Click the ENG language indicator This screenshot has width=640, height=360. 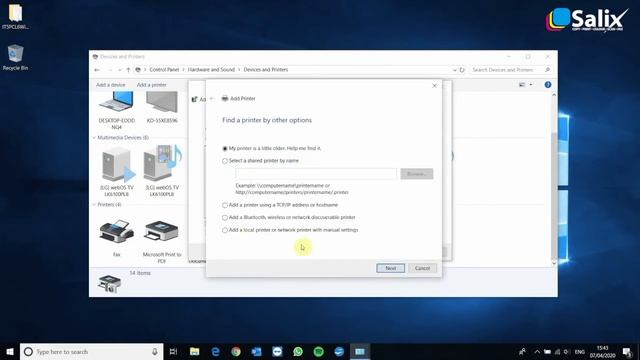click(580, 351)
